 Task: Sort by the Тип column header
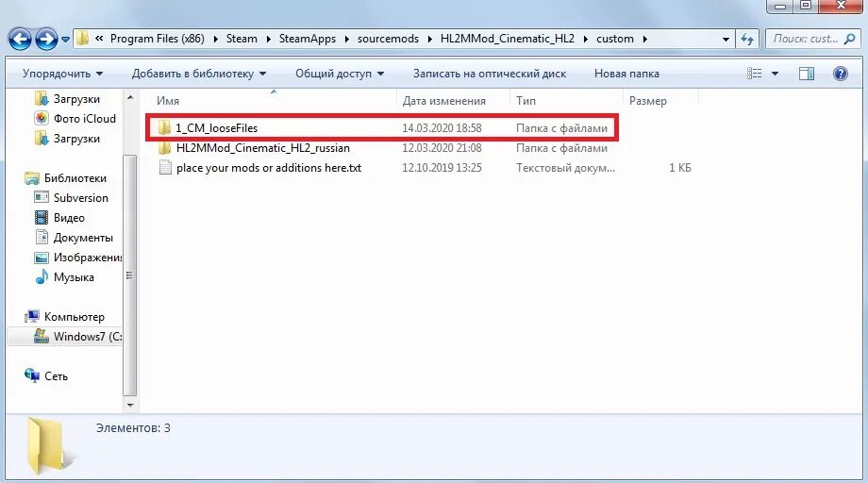click(x=526, y=101)
